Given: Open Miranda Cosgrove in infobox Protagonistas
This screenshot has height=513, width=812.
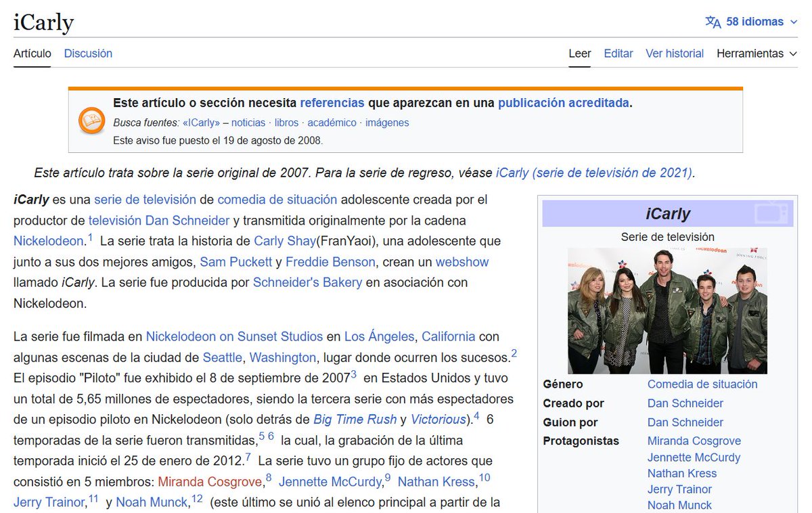Looking at the screenshot, I should (x=694, y=441).
